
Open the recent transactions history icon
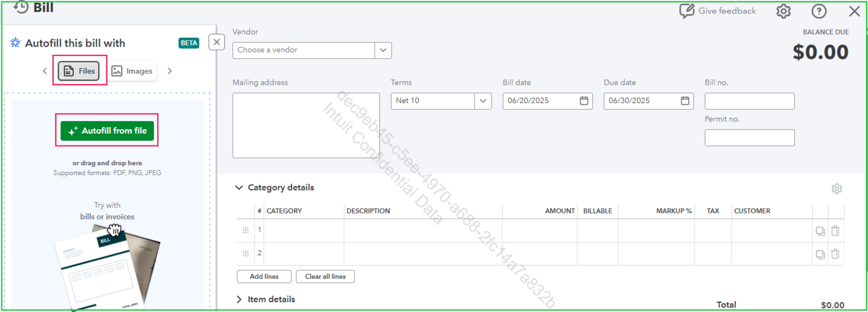click(21, 7)
